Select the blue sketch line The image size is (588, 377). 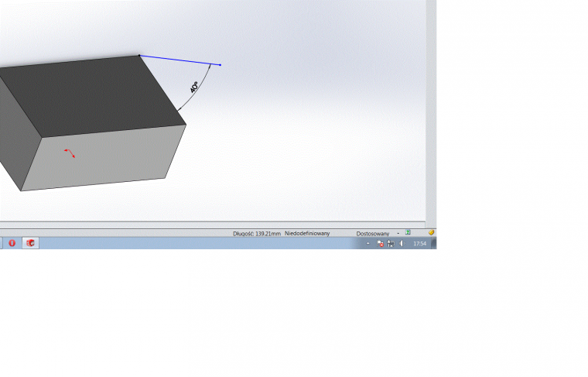coord(180,60)
